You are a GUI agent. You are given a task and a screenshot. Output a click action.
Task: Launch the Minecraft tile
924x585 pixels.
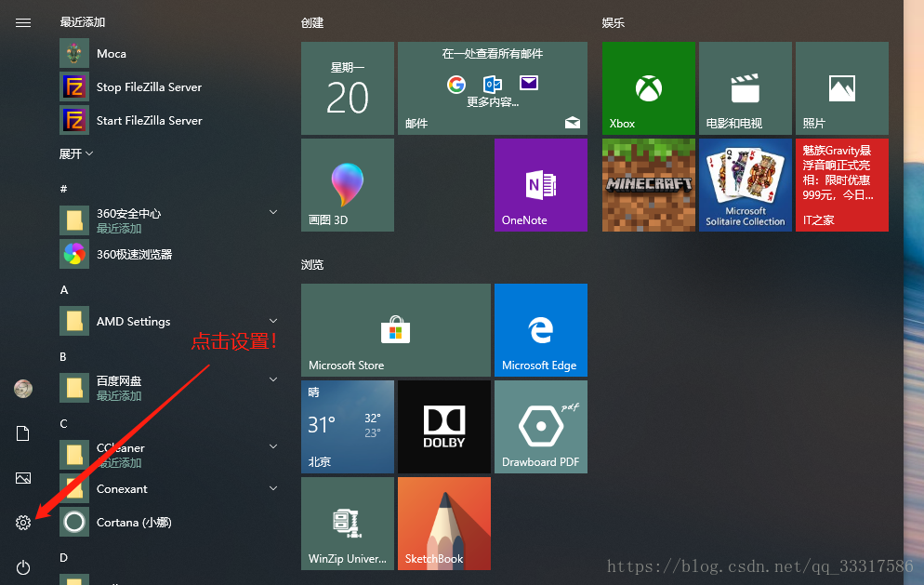pyautogui.click(x=649, y=185)
